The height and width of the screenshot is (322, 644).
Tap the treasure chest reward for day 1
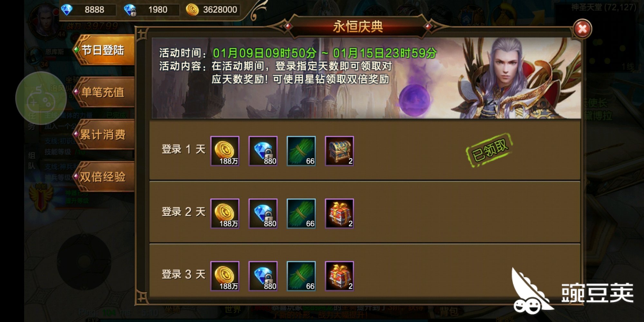point(339,151)
